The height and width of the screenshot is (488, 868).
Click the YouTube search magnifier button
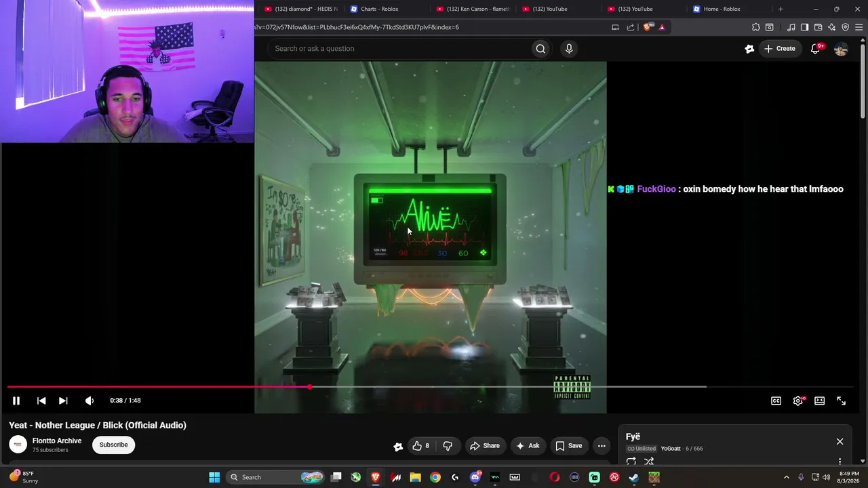click(x=540, y=49)
